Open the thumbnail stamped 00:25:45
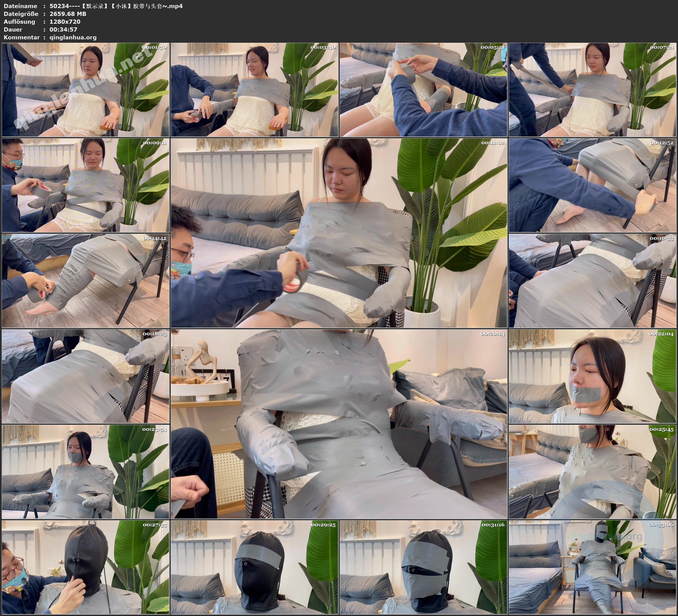The width and height of the screenshot is (678, 616). 593,471
